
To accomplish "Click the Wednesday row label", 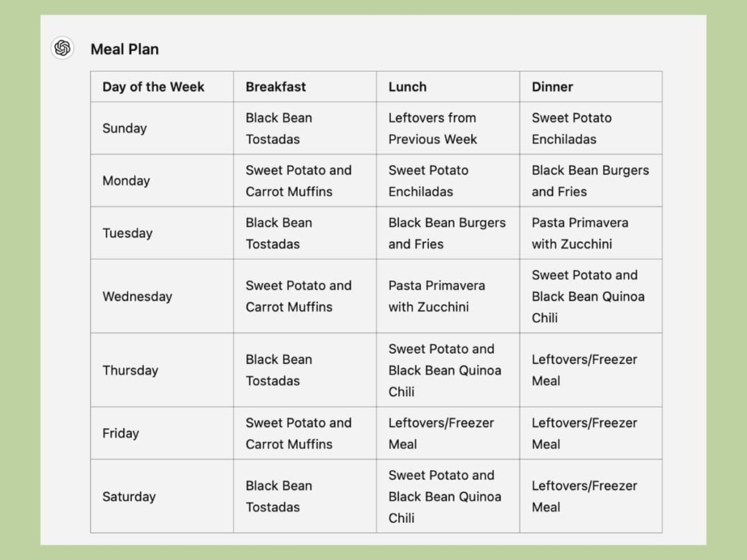I will point(137,296).
